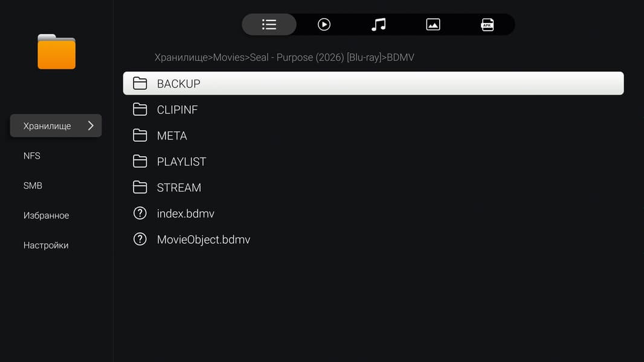This screenshot has width=644, height=362.
Task: Open Настройки settings in sidebar
Action: click(46, 246)
